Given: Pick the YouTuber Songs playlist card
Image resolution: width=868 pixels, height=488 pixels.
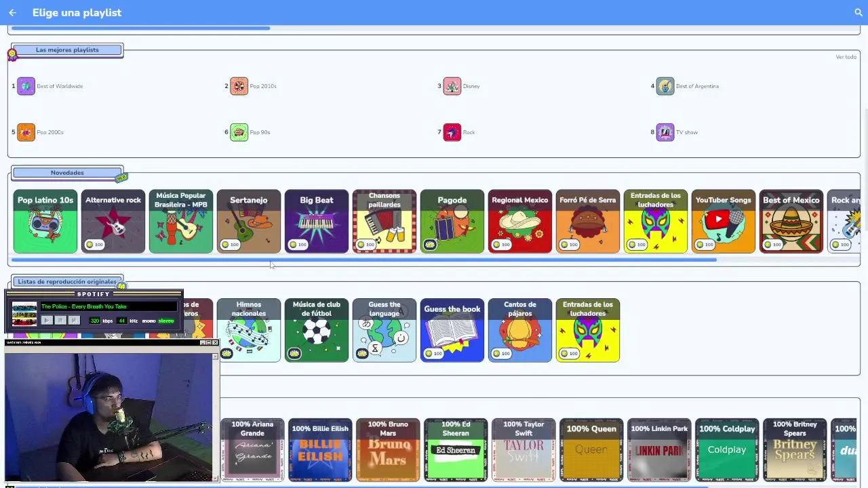Looking at the screenshot, I should [724, 221].
